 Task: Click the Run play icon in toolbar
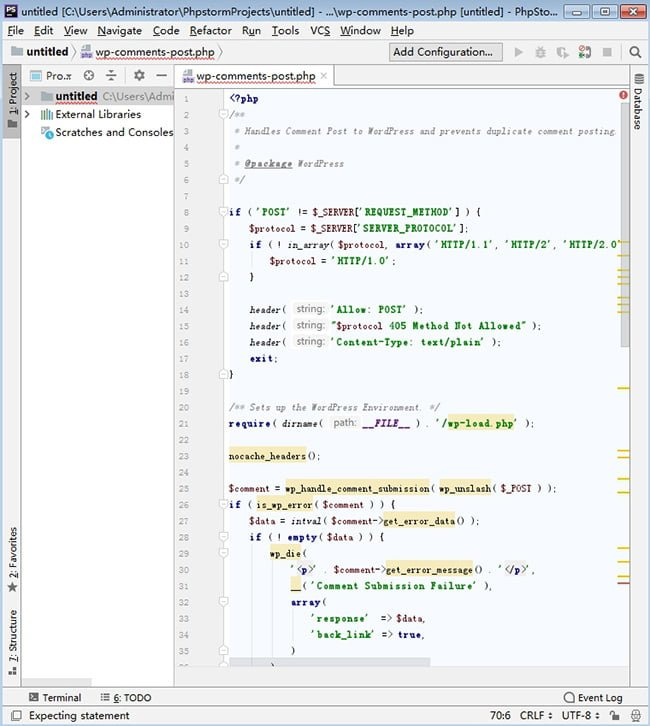519,52
